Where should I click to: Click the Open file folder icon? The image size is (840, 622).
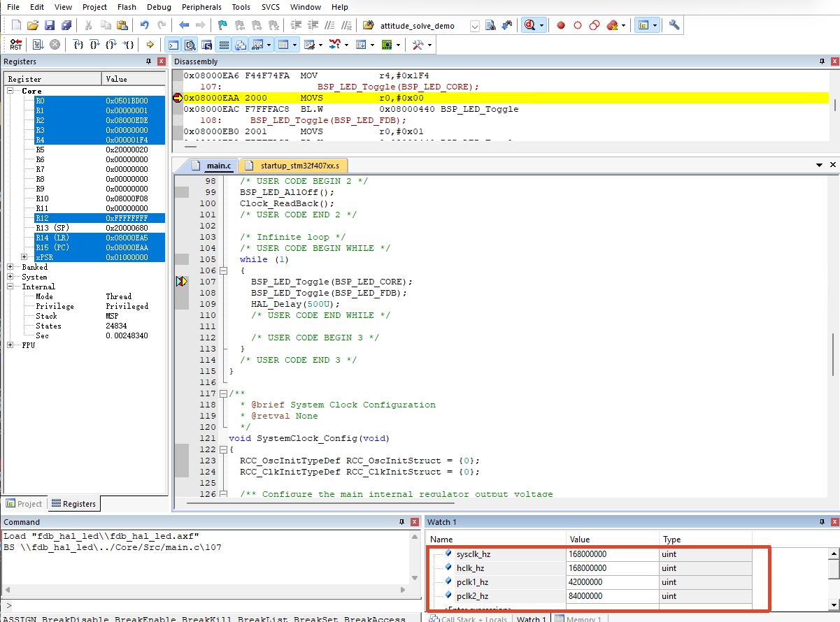33,25
